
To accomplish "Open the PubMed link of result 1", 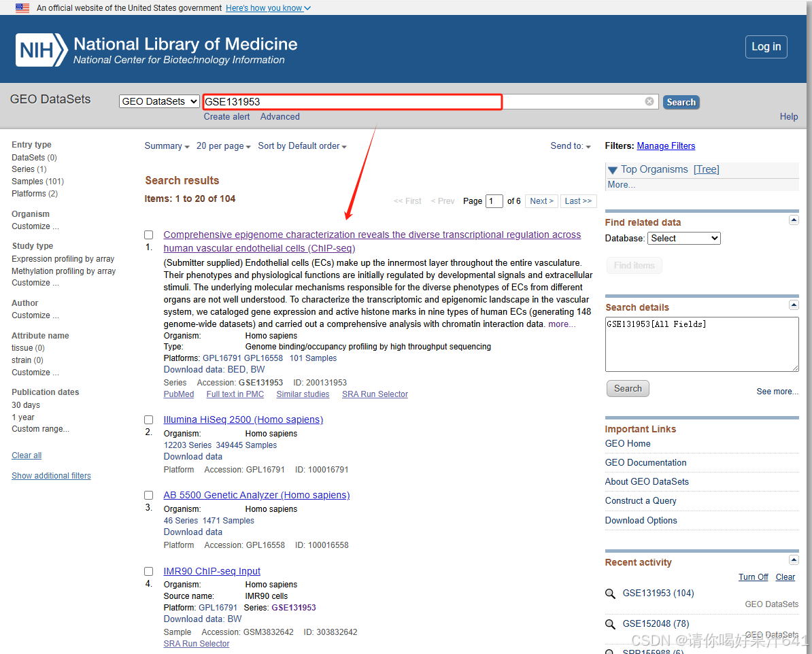I will [x=179, y=394].
